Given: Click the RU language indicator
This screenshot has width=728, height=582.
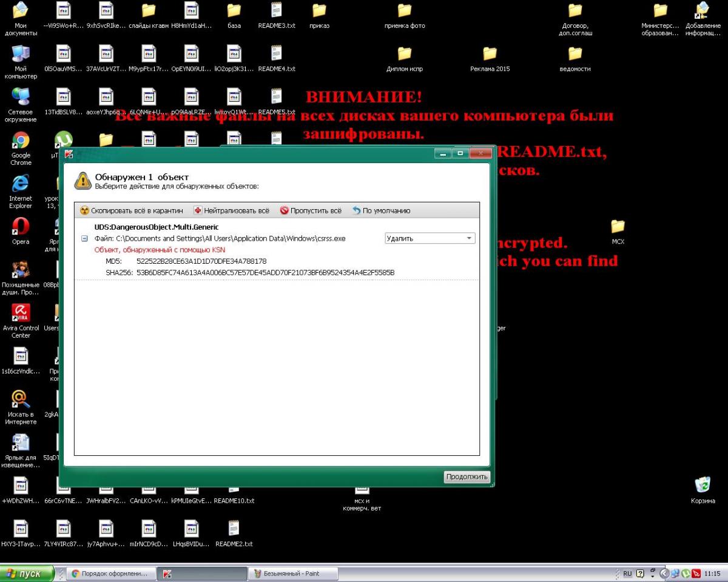Looking at the screenshot, I should click(x=627, y=574).
